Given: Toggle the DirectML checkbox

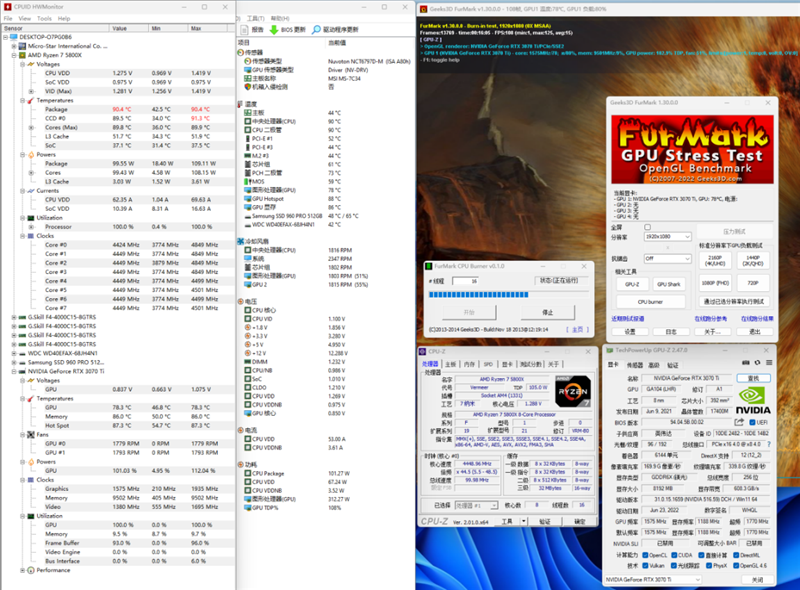Looking at the screenshot, I should tap(736, 555).
